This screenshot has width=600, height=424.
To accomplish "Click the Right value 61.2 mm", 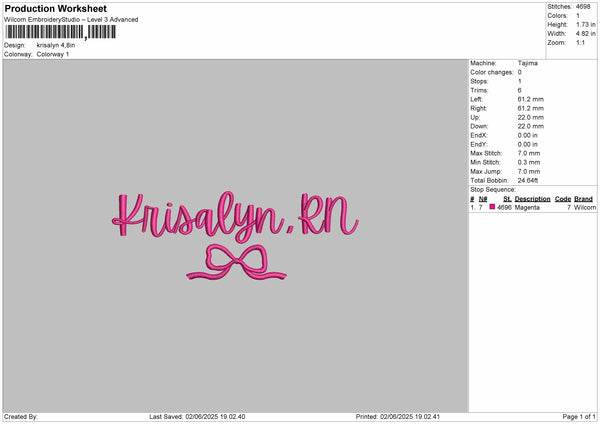I will [531, 108].
